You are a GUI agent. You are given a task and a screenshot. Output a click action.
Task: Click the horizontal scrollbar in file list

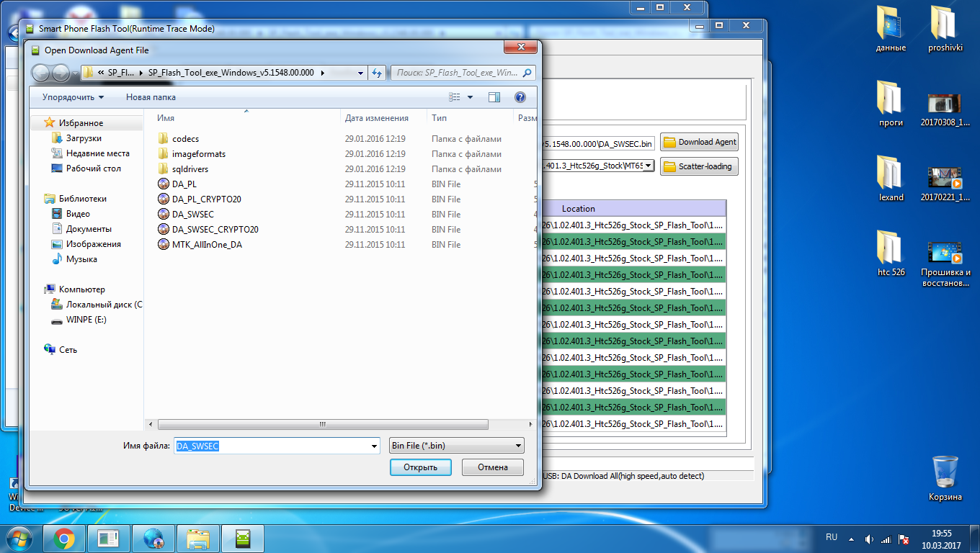(x=322, y=425)
